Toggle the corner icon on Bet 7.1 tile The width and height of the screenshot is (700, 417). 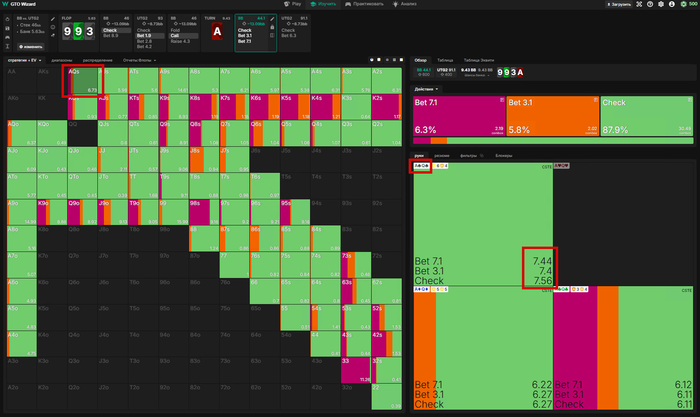coord(502,100)
